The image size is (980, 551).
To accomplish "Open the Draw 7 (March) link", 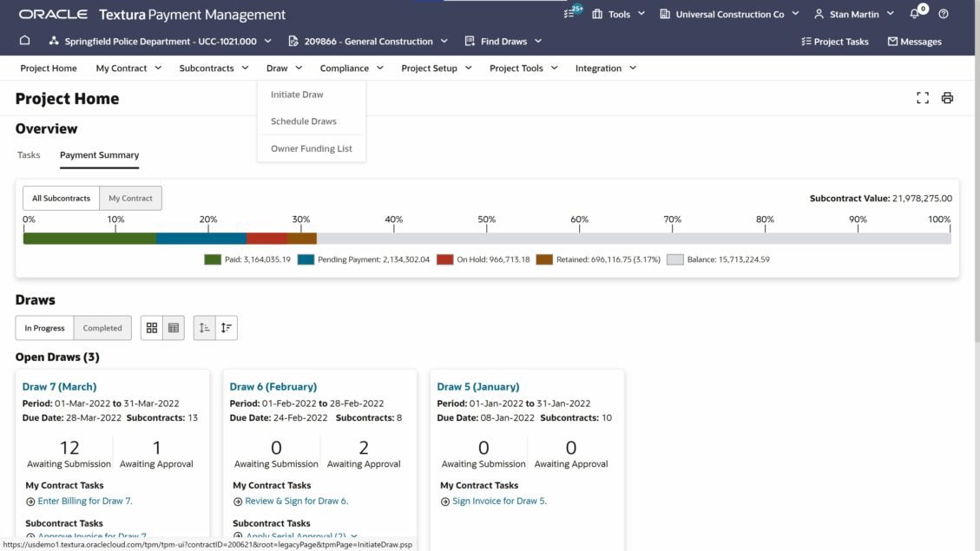I will 59,387.
